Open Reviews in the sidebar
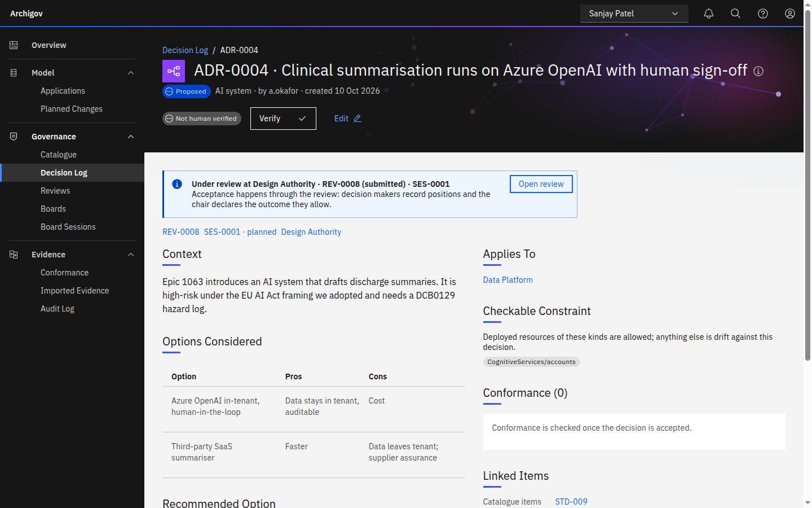Image resolution: width=812 pixels, height=508 pixels. point(72,191)
